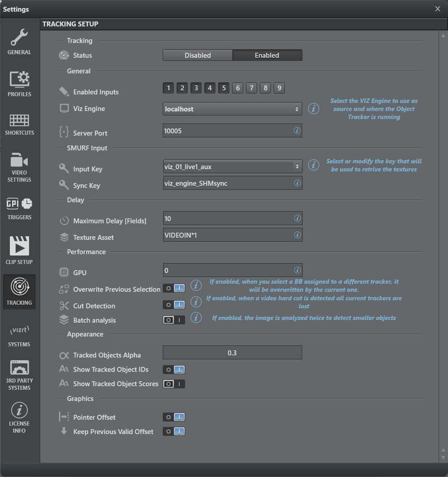Enable Batch analysis toggle
This screenshot has height=477, width=448.
coord(173,320)
